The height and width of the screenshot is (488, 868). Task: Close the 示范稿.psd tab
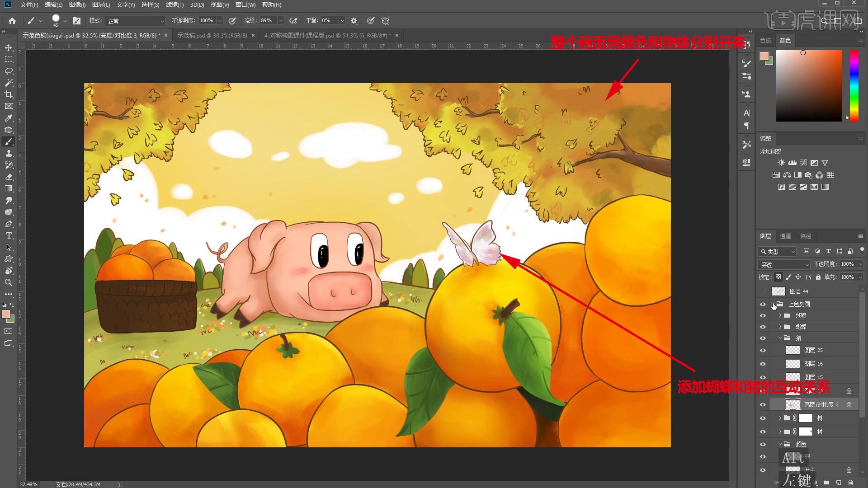click(x=253, y=35)
